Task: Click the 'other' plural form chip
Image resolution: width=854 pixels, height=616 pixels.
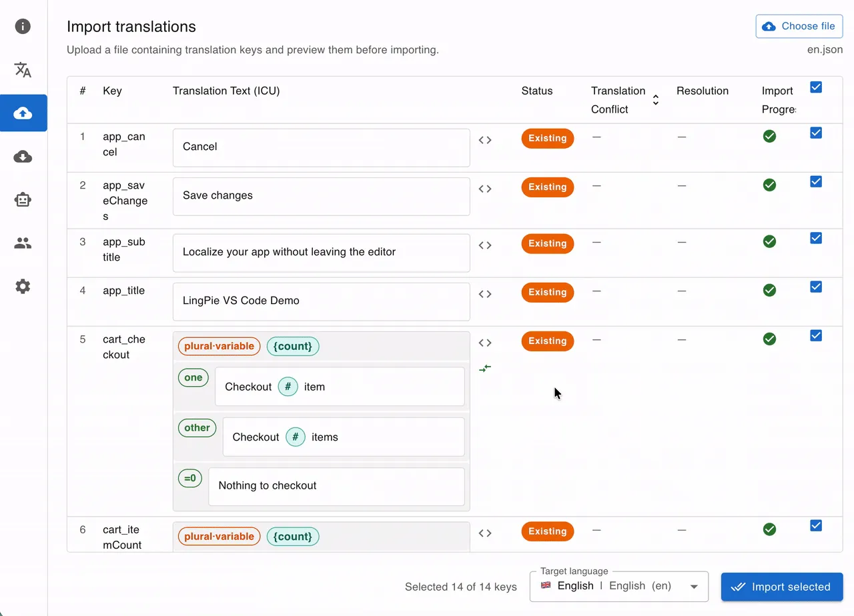Action: point(197,428)
